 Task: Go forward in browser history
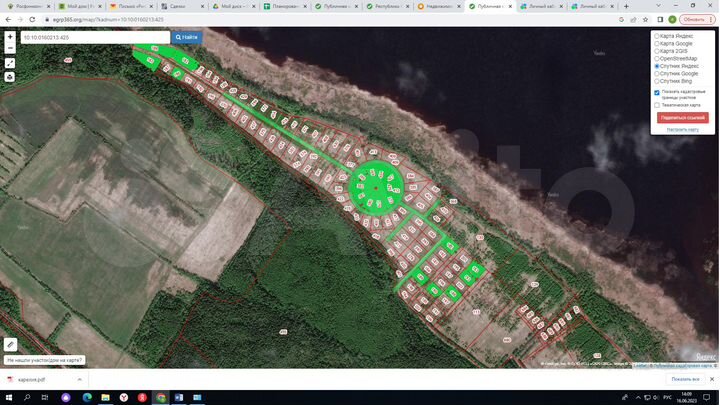(x=20, y=20)
